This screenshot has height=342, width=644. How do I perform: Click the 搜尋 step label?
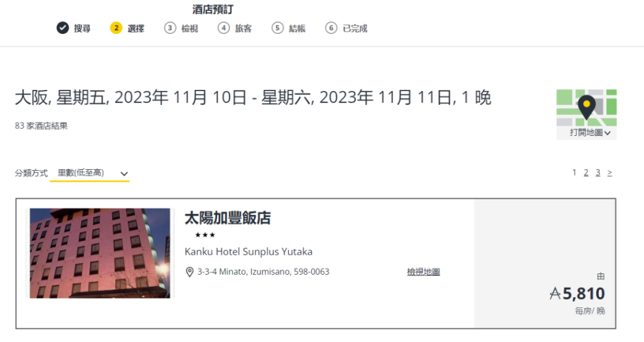pos(82,28)
